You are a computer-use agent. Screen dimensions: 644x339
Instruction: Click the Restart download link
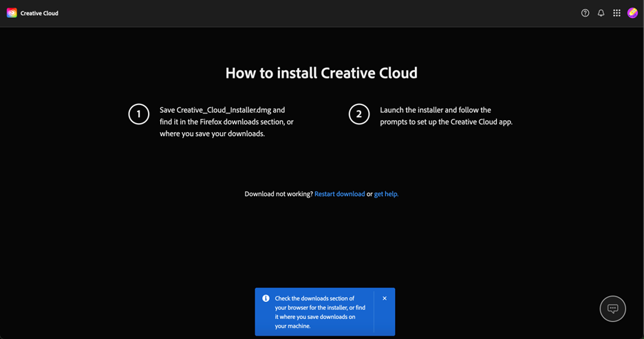(x=340, y=194)
